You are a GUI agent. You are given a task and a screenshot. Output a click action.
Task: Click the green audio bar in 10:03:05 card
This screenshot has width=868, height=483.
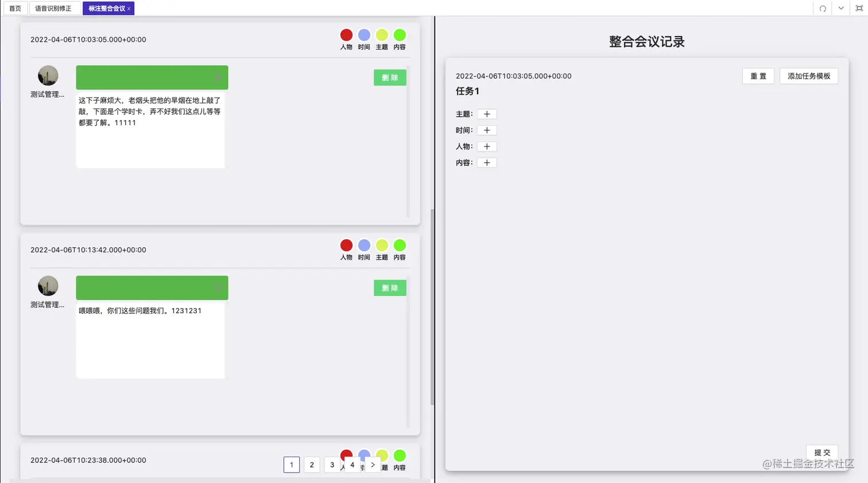(152, 77)
